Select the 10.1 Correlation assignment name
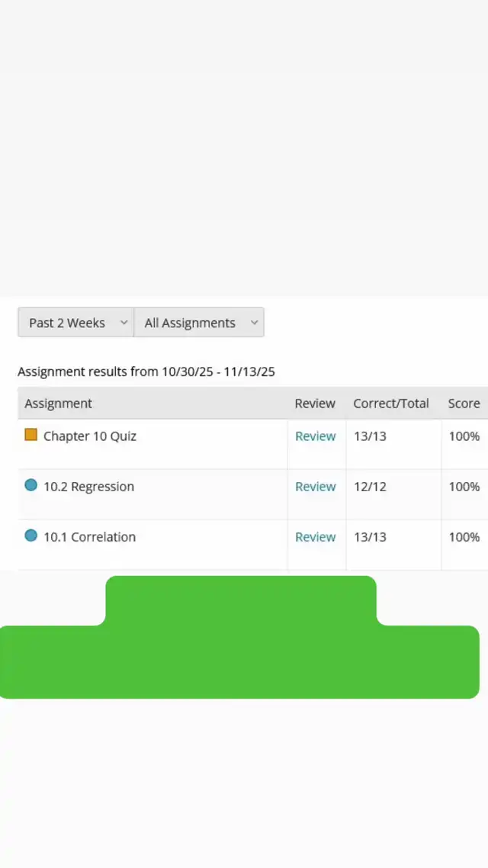488x868 pixels. 89,537
